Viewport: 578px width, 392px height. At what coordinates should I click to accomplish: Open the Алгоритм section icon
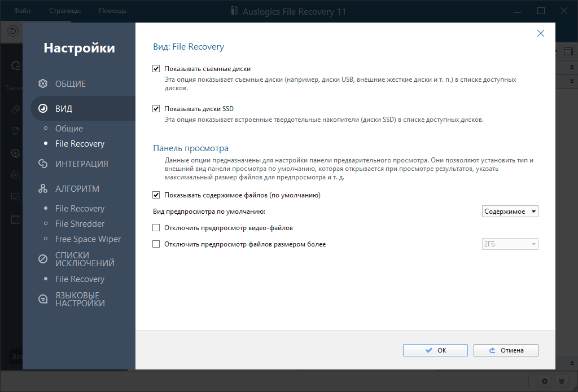tap(43, 188)
